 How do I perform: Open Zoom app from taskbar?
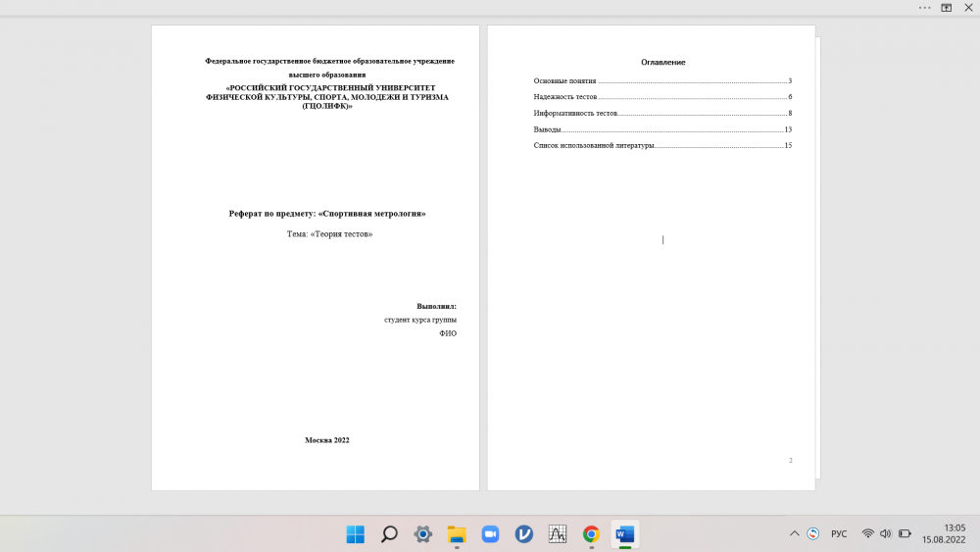tap(491, 534)
